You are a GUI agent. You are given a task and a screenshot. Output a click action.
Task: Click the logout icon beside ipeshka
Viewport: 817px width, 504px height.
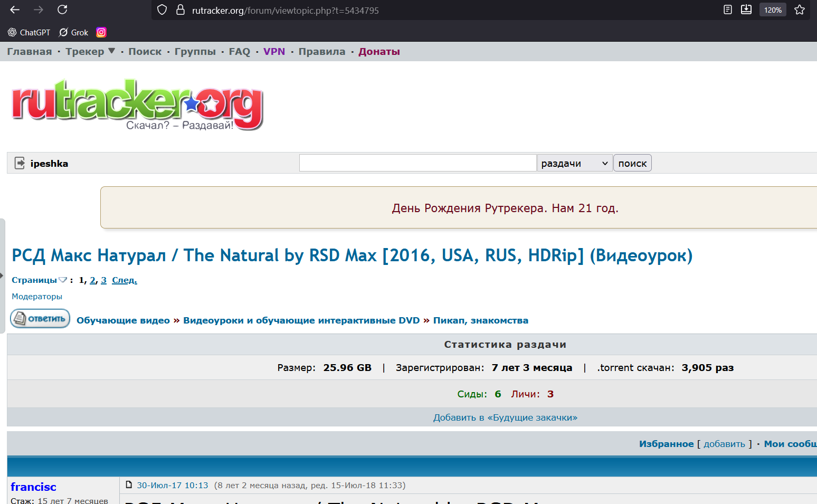click(x=20, y=163)
